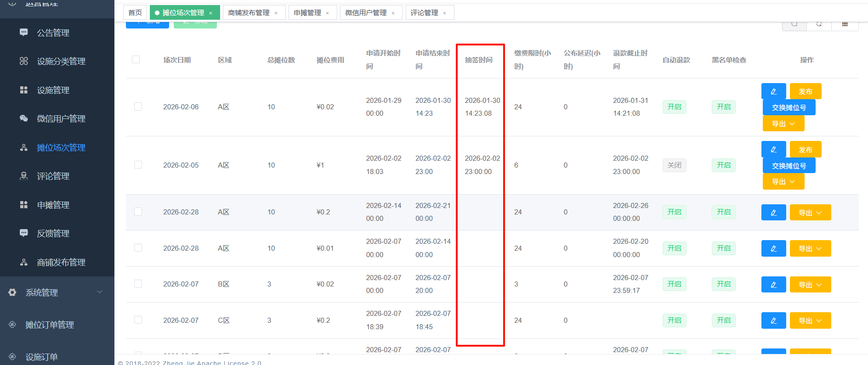Click edit pencil icon for B区 row

(773, 285)
